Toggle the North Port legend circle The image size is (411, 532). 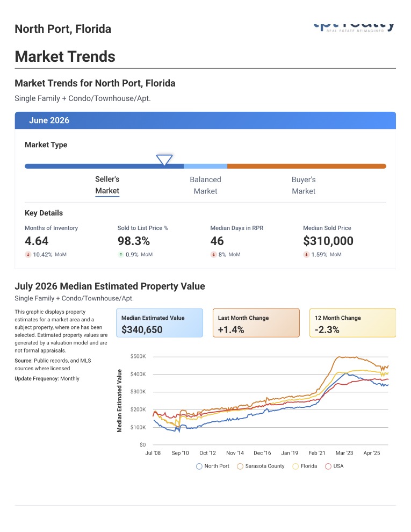[199, 466]
